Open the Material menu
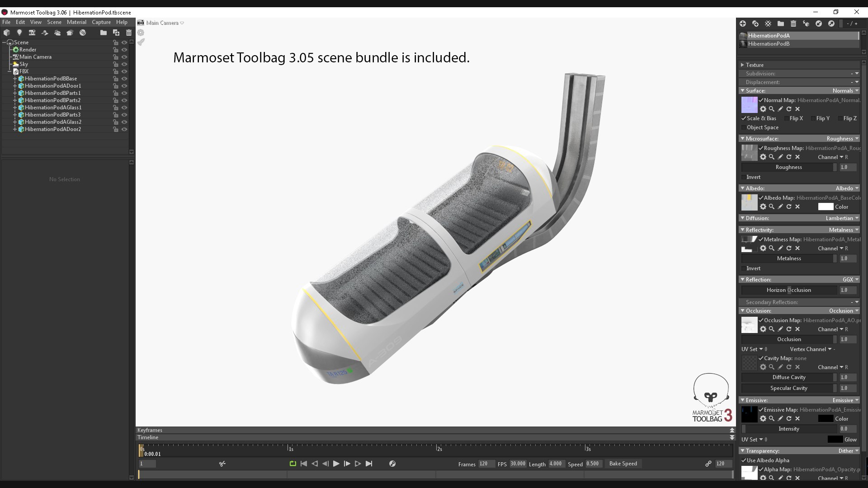The image size is (868, 488). 76,22
